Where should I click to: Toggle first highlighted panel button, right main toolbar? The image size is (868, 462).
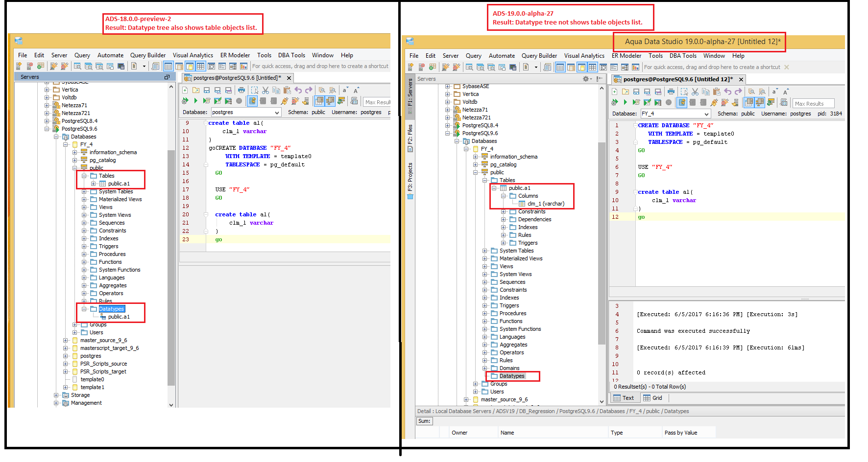tap(560, 67)
